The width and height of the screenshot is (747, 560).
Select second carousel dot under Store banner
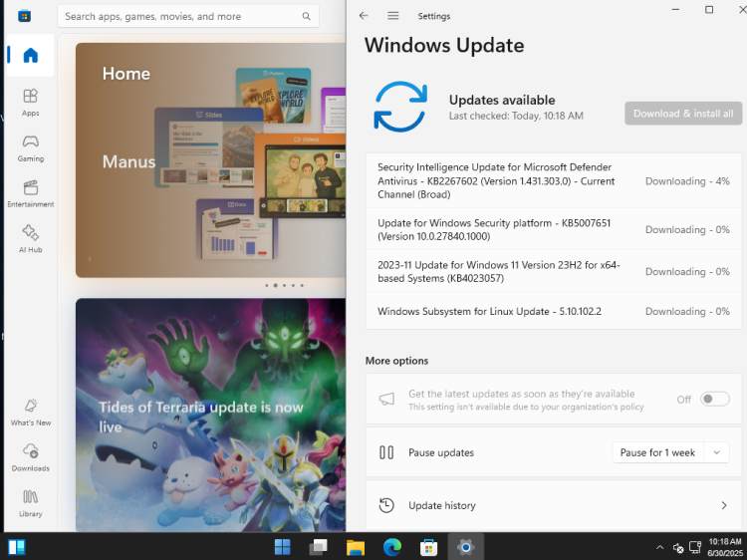275,286
